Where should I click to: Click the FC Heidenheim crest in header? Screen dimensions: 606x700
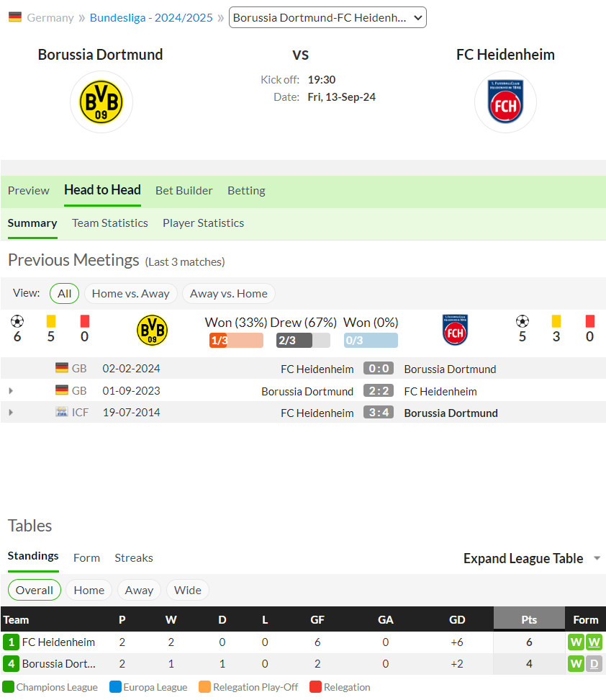pyautogui.click(x=505, y=102)
